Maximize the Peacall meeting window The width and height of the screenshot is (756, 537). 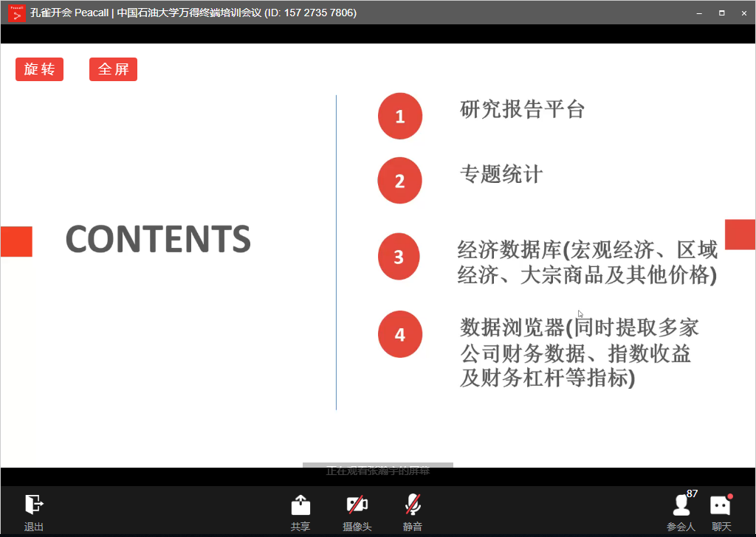click(x=721, y=13)
